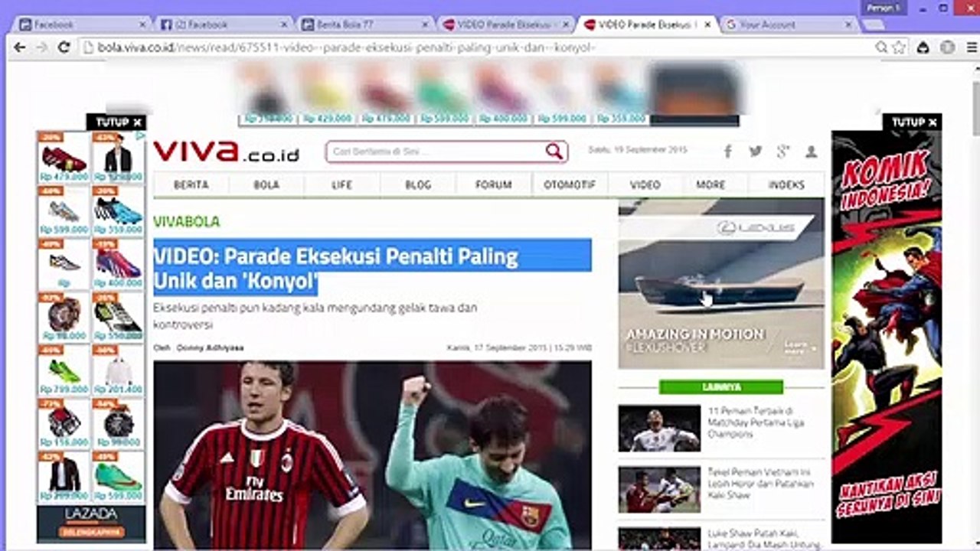Click the Lexus Amazing in Motion ad
Viewport: 980px width, 551px height.
[x=721, y=284]
